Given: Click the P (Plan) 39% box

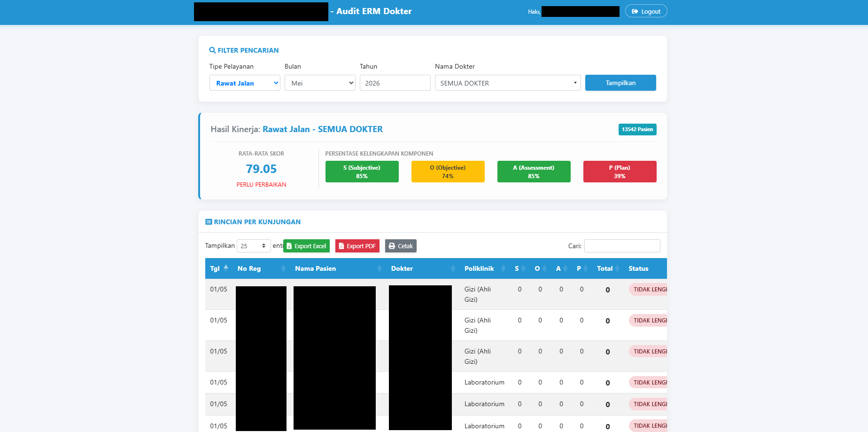Looking at the screenshot, I should click(x=620, y=172).
